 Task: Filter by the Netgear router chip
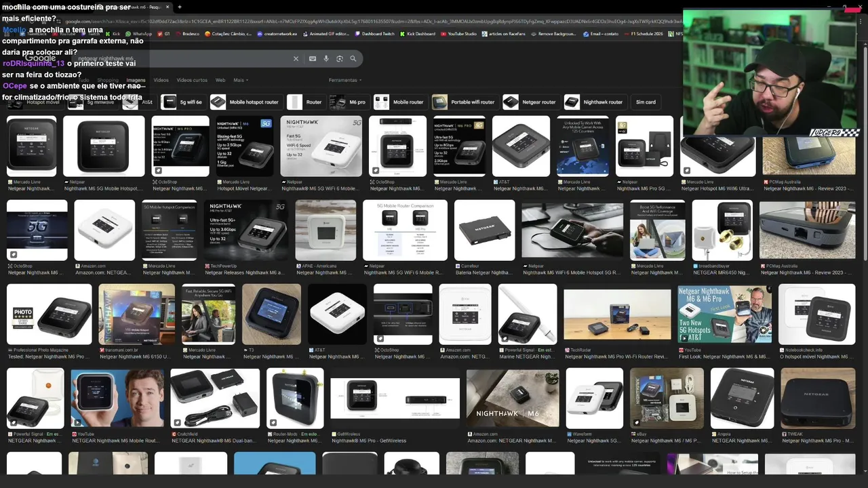(x=530, y=102)
